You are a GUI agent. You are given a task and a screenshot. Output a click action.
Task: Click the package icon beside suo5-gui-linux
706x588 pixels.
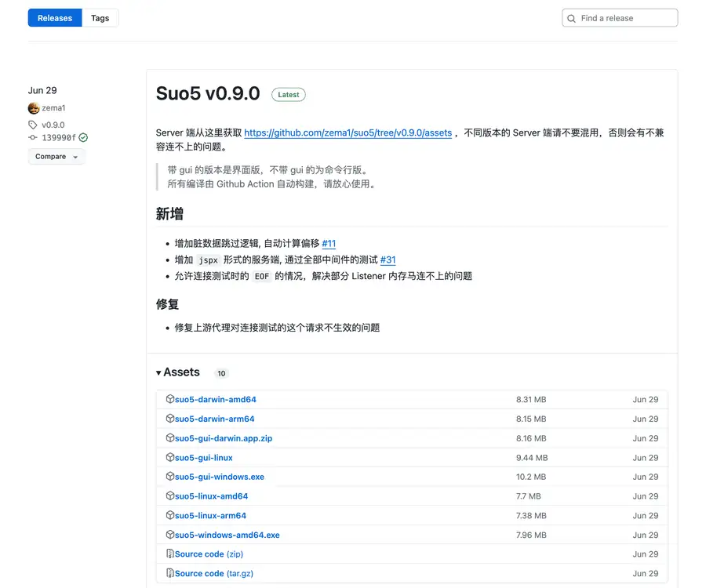pyautogui.click(x=170, y=457)
